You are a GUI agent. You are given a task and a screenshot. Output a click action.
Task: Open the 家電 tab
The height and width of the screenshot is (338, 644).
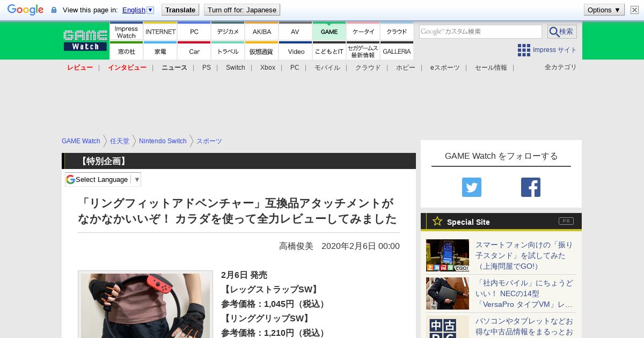pyautogui.click(x=160, y=50)
